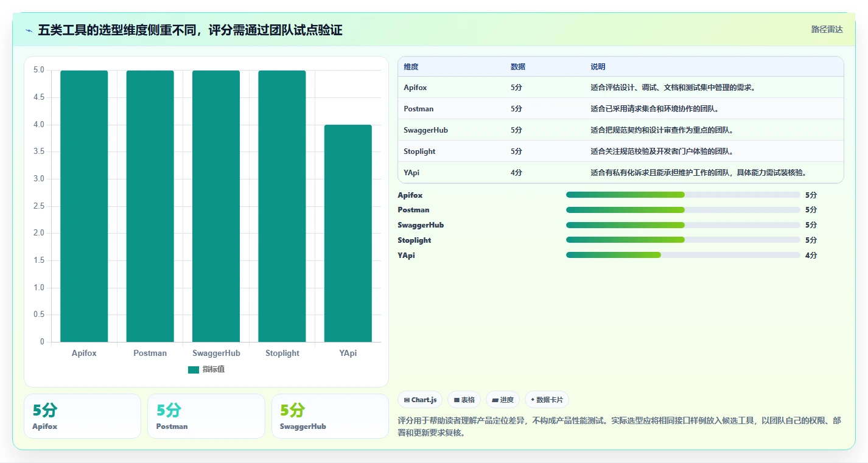Click the Stoplight progress bar
The height and width of the screenshot is (463, 868).
tap(683, 240)
